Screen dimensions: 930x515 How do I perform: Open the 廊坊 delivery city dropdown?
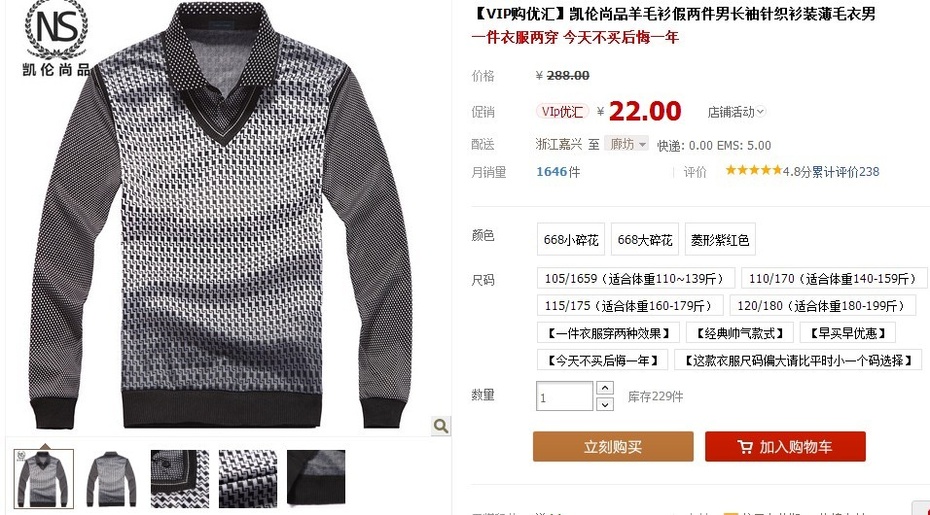626,144
